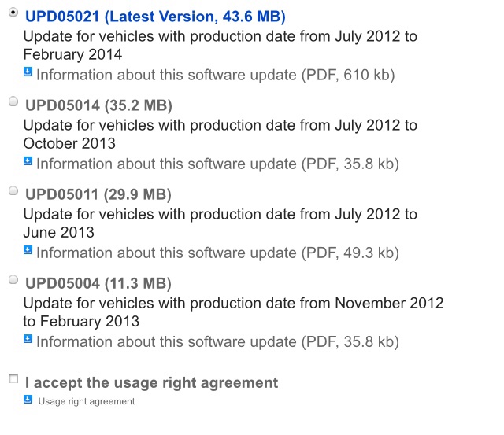The image size is (504, 435).
Task: Click the download icon under UPD05004
Action: (x=28, y=338)
